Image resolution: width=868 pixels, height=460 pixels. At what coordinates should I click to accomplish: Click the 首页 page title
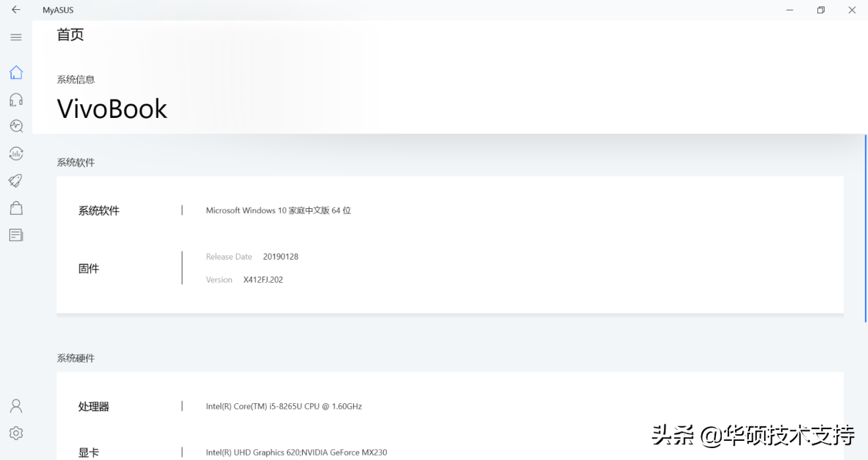(x=70, y=35)
